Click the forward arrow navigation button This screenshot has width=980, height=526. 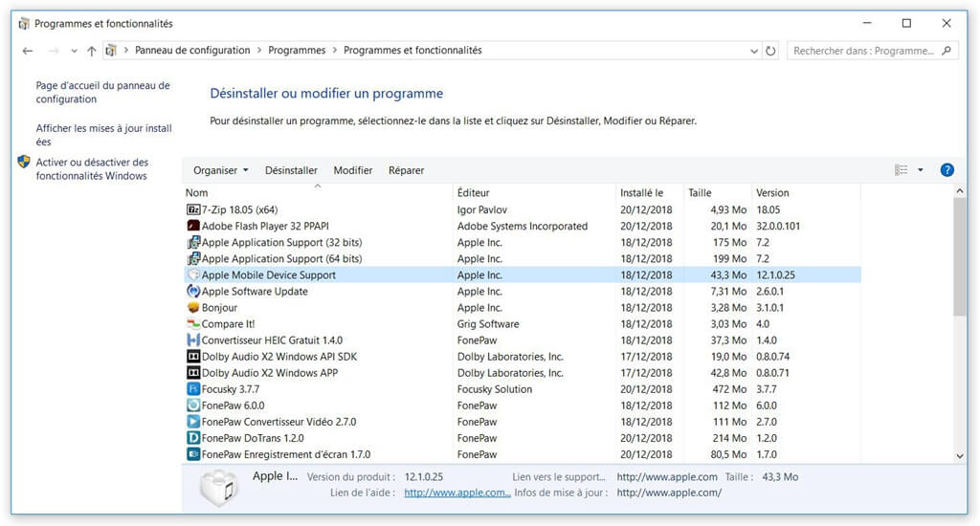[54, 51]
